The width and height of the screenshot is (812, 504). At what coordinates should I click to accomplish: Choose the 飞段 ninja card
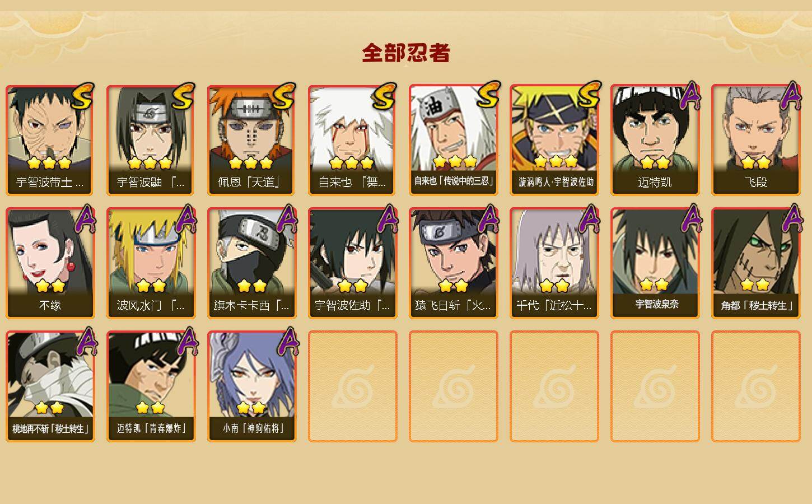coord(755,140)
